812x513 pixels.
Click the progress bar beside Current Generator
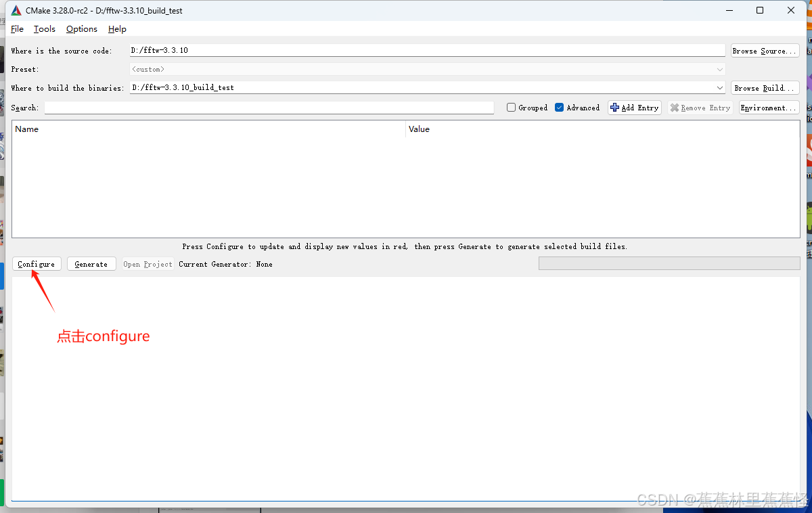point(669,263)
